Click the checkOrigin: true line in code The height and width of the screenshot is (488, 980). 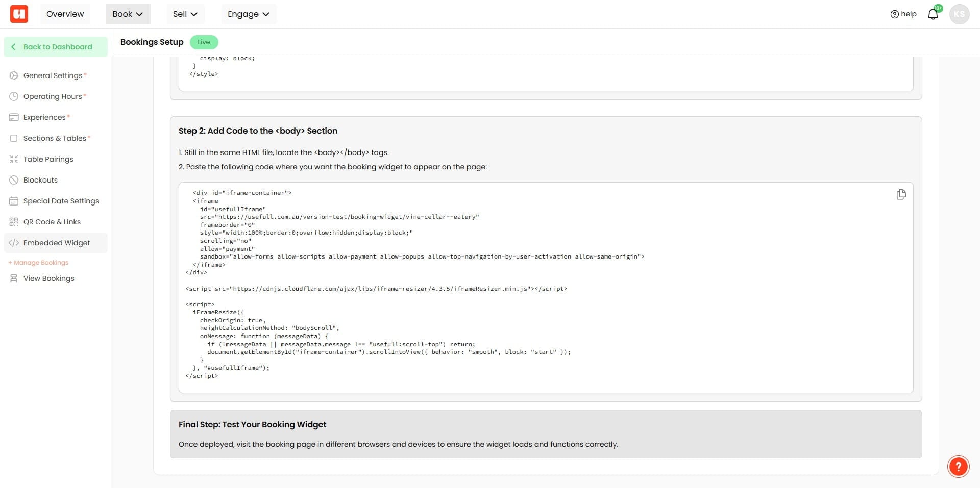coord(233,320)
